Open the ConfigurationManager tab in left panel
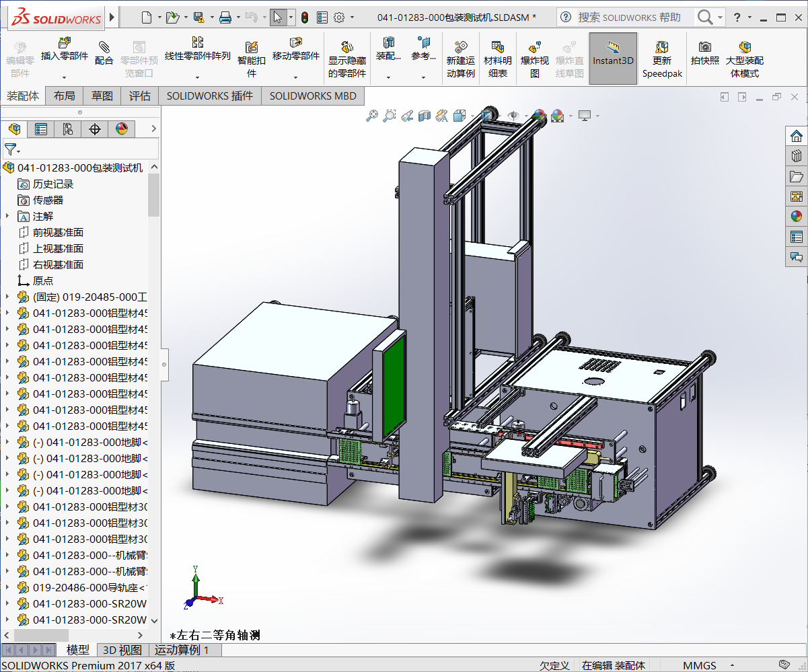808x672 pixels. click(68, 129)
